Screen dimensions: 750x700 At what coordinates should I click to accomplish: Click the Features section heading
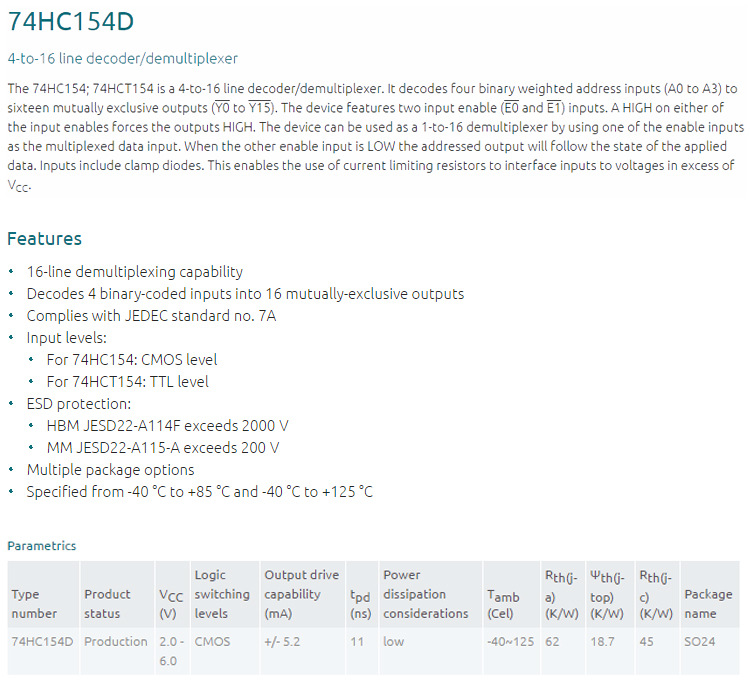44,238
